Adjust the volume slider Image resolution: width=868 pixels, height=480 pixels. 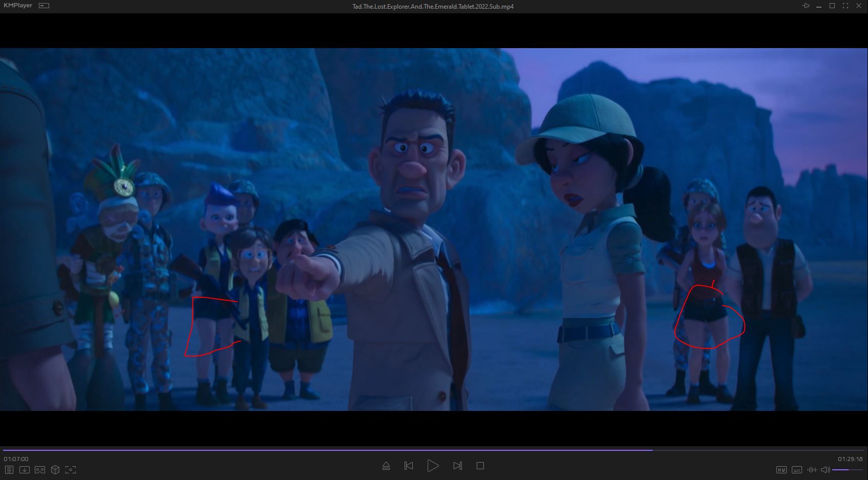coord(847,470)
